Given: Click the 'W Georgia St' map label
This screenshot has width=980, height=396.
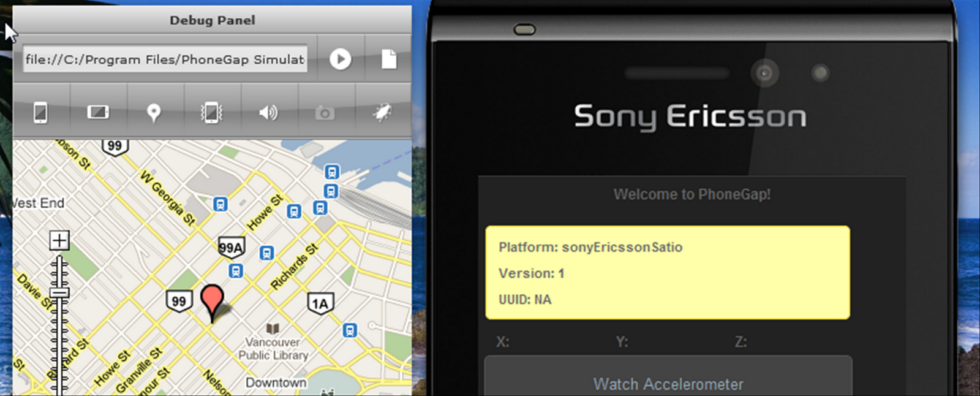Looking at the screenshot, I should click(x=168, y=198).
